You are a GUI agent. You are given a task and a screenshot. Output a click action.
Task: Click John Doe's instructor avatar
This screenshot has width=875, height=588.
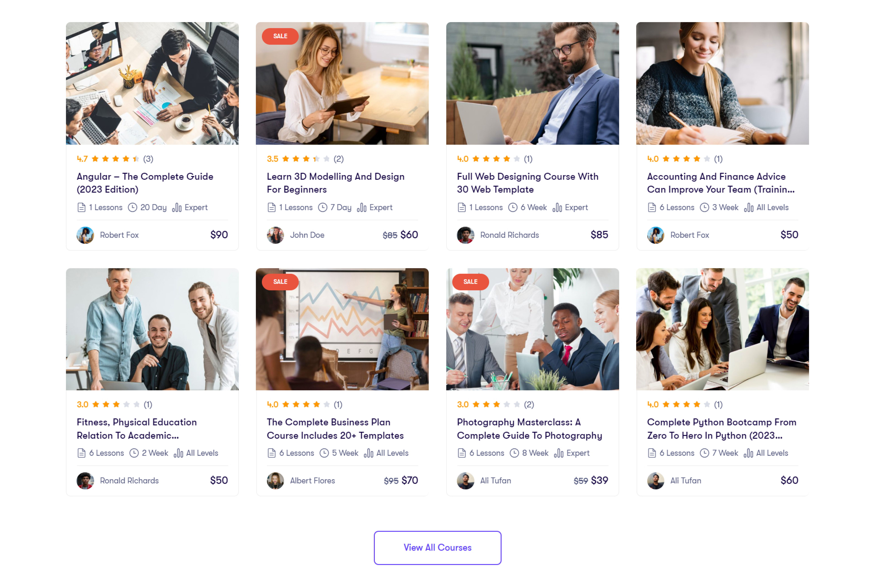[275, 235]
